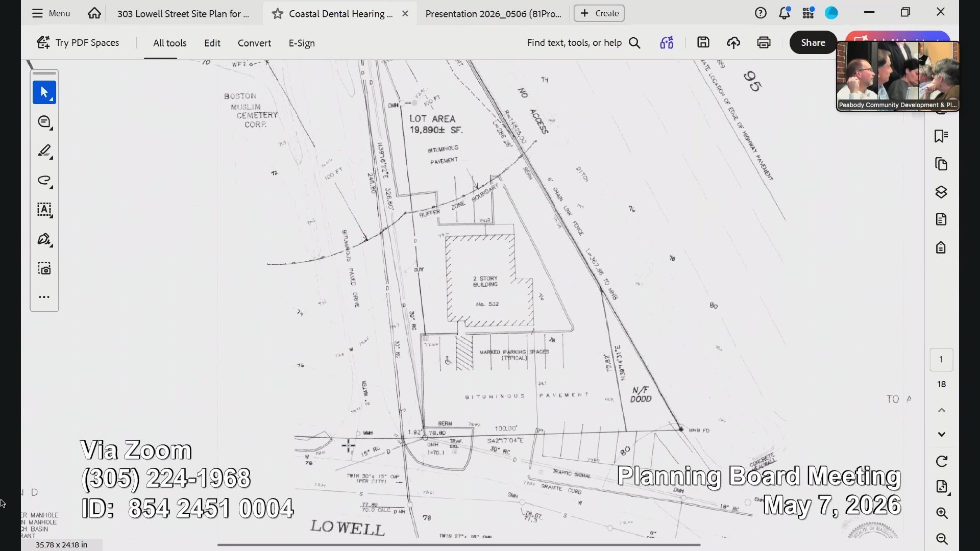
Task: Open the Bookmarks panel icon
Action: [941, 136]
